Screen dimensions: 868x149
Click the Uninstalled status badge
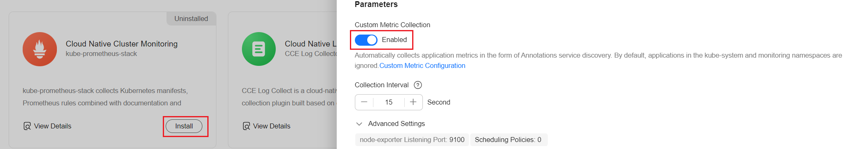(191, 19)
